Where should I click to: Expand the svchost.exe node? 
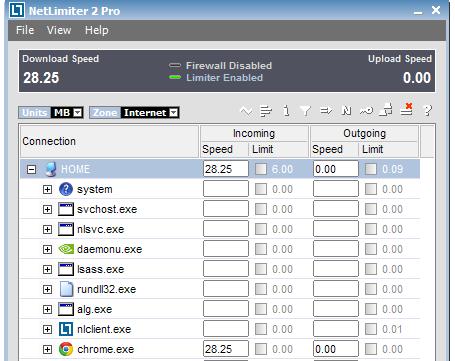click(47, 209)
